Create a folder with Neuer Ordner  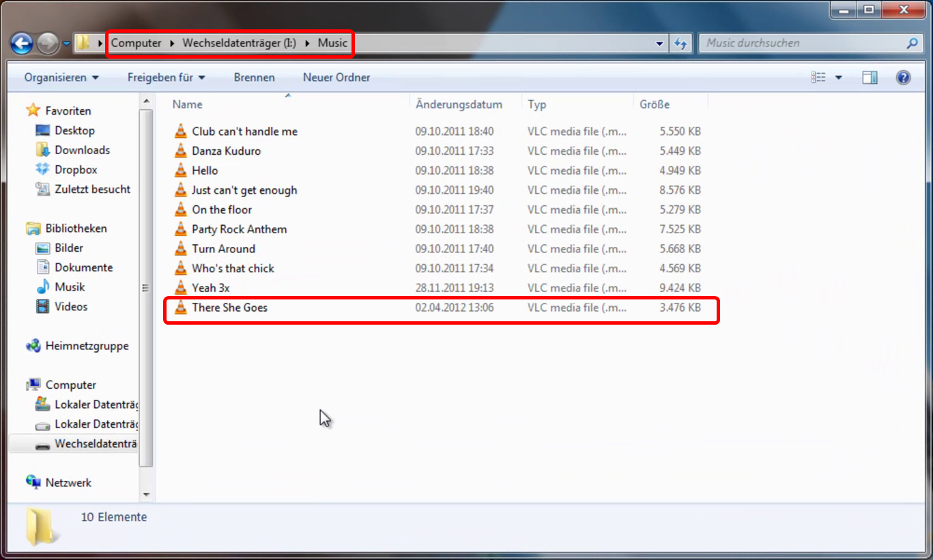(336, 78)
